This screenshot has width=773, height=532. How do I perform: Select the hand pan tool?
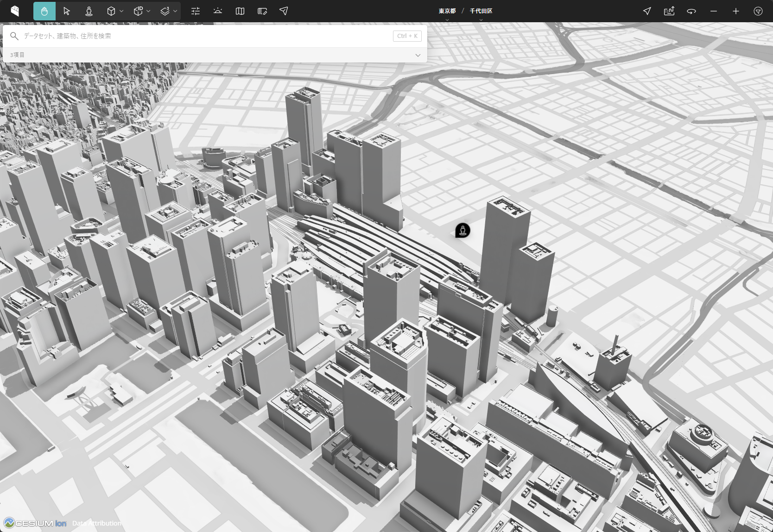[44, 11]
